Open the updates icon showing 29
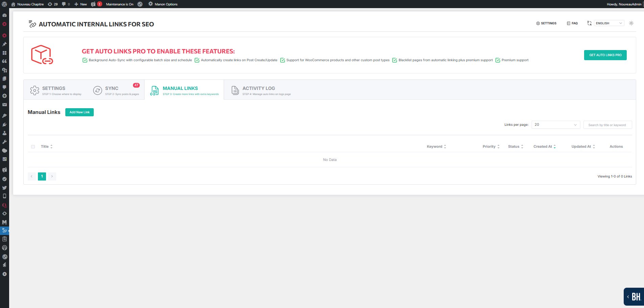 click(52, 4)
